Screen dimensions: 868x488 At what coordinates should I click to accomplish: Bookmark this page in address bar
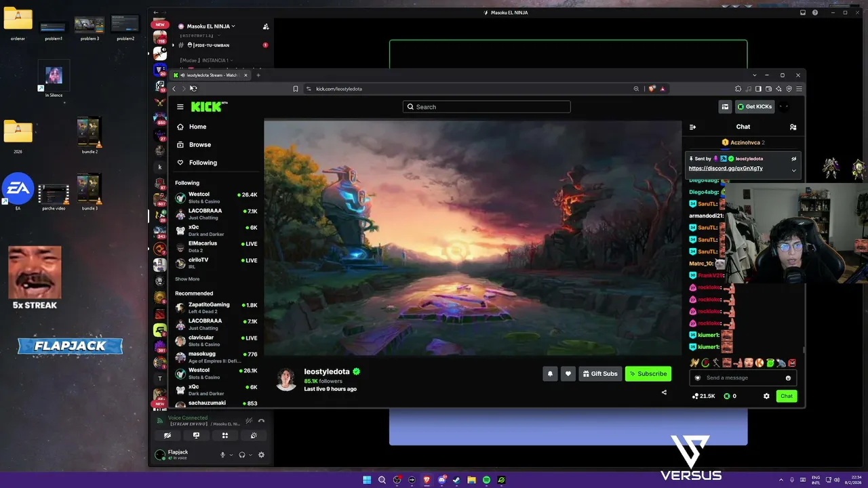coord(296,89)
